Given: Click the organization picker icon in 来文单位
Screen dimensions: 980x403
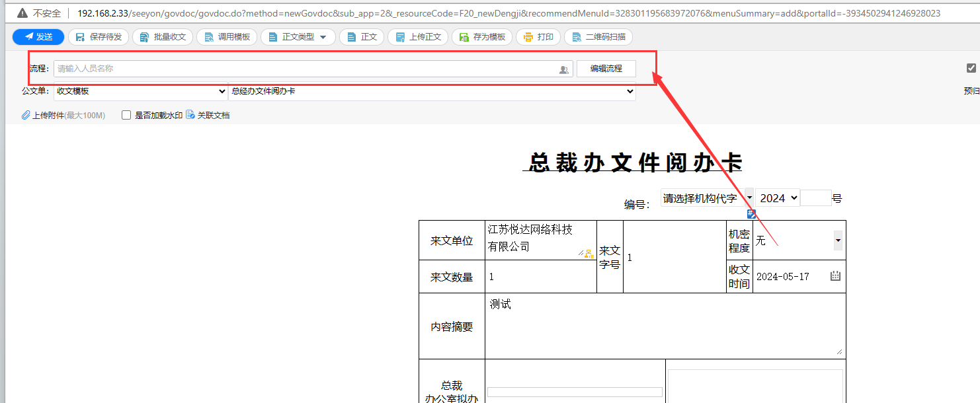Looking at the screenshot, I should [589, 254].
